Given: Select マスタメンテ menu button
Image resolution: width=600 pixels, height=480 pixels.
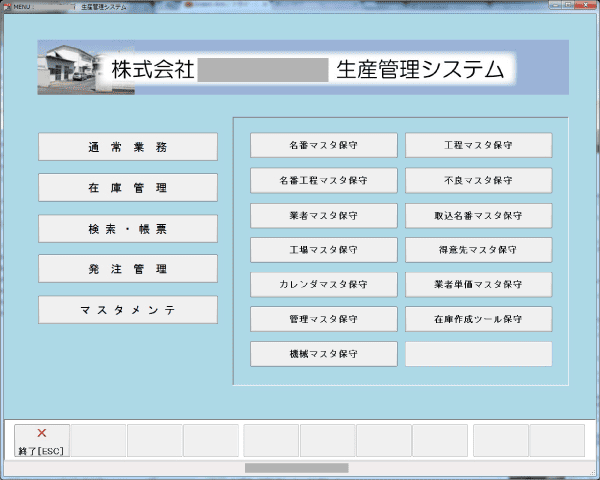Looking at the screenshot, I should pyautogui.click(x=127, y=310).
